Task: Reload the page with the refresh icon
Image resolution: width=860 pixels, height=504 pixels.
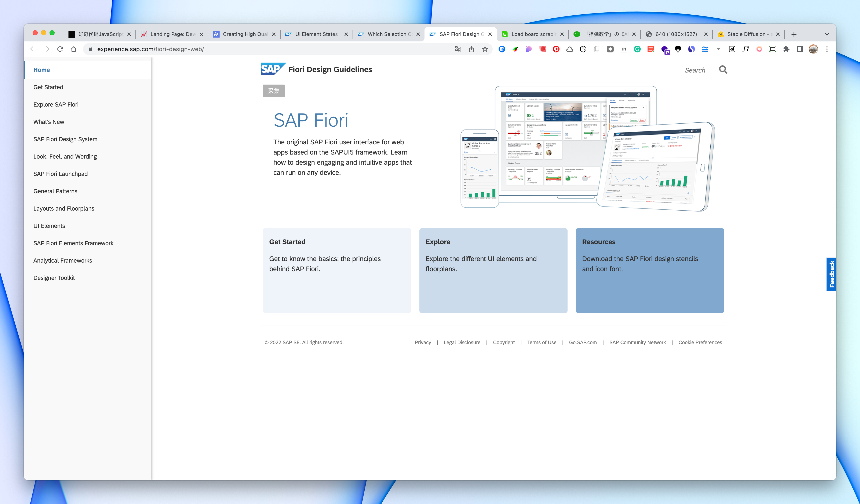Action: tap(60, 49)
